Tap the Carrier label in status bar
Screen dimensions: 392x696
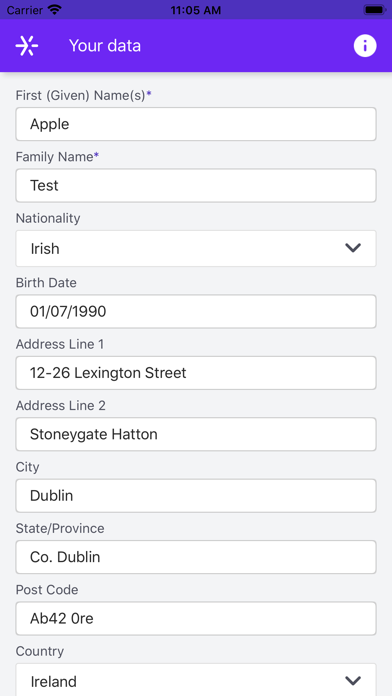coord(24,10)
